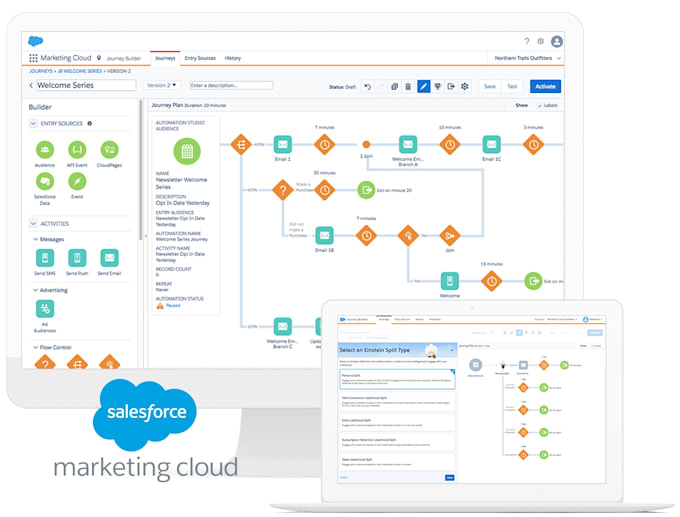The image size is (680, 517).
Task: Click the 20 minutes wait activity
Action: [x=324, y=190]
